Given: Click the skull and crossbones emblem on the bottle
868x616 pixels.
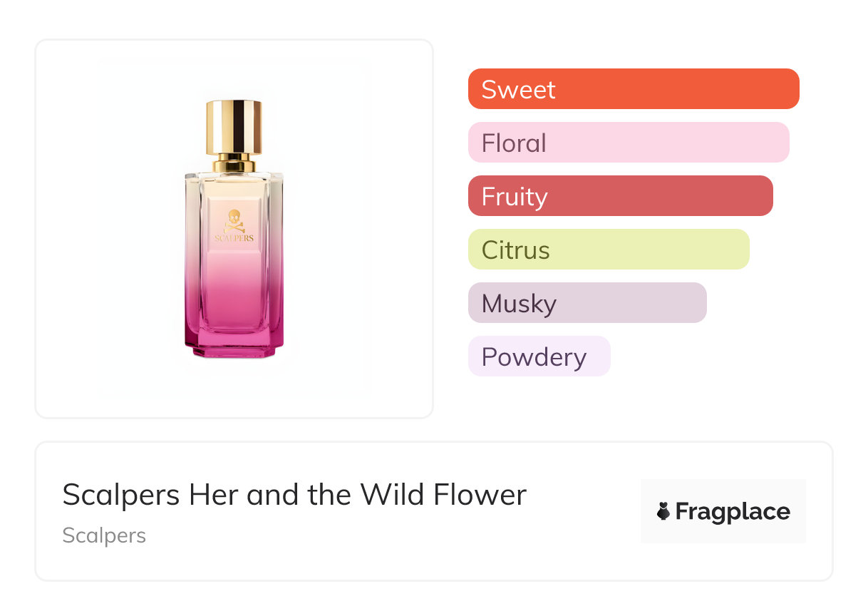Looking at the screenshot, I should (234, 220).
